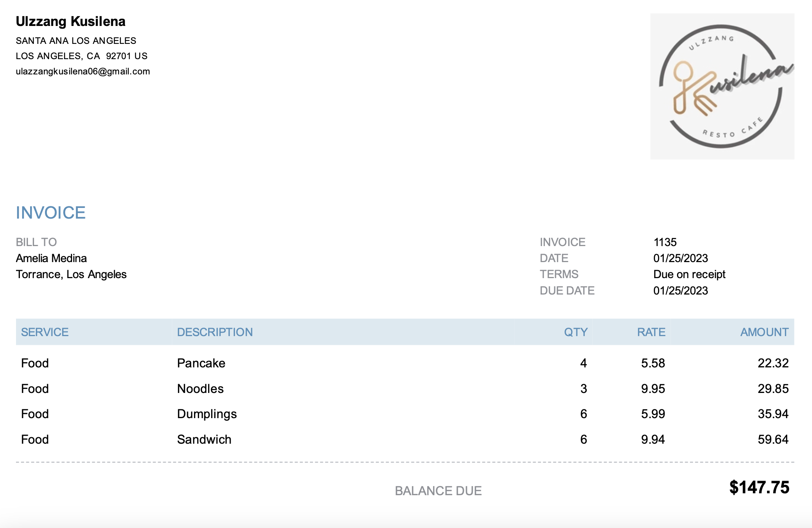Click the BALANCE DUE label
The image size is (812, 528).
click(x=438, y=491)
